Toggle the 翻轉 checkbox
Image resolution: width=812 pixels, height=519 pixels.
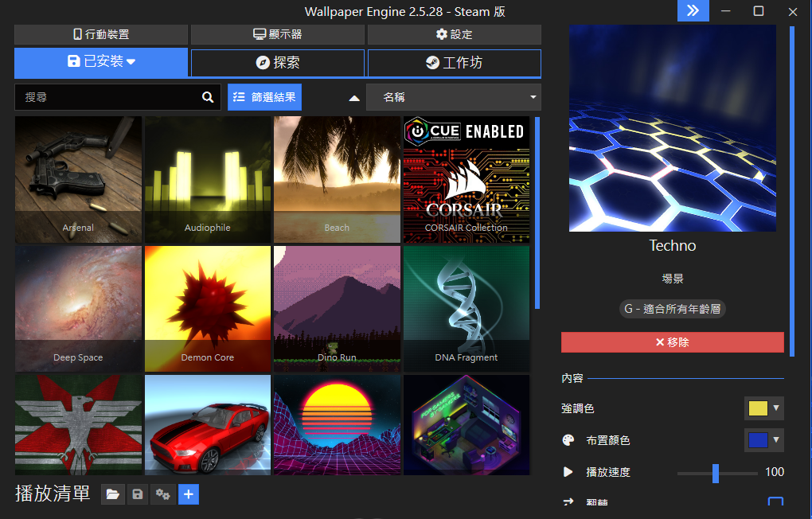pyautogui.click(x=775, y=501)
